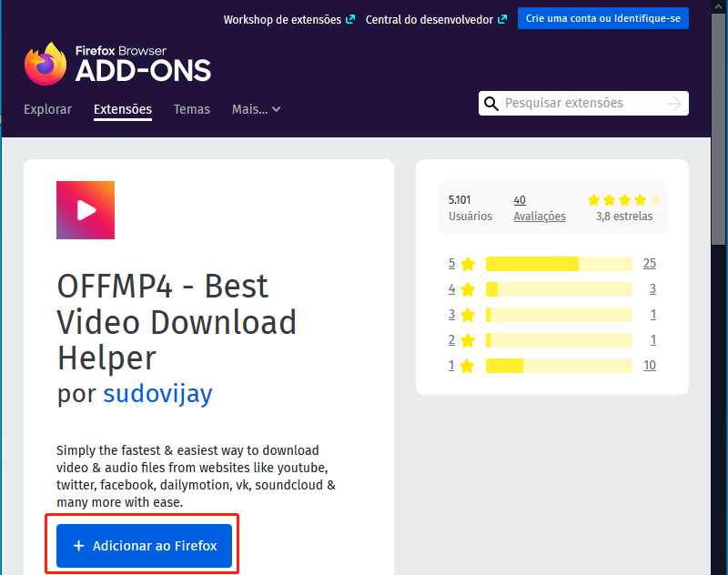Image resolution: width=728 pixels, height=575 pixels.
Task: Click Adicionar ao Firefox button
Action: (144, 546)
